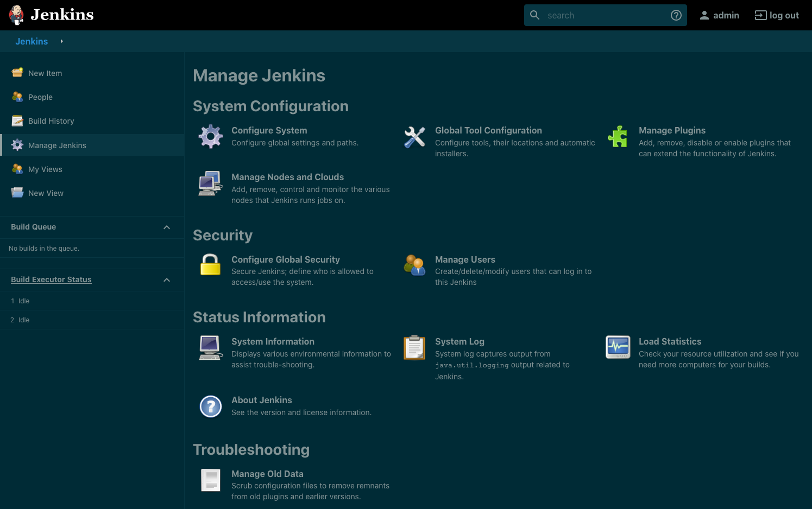Screen dimensions: 812x509
Task: Click the Manage Plugins puzzle piece icon
Action: (x=618, y=137)
